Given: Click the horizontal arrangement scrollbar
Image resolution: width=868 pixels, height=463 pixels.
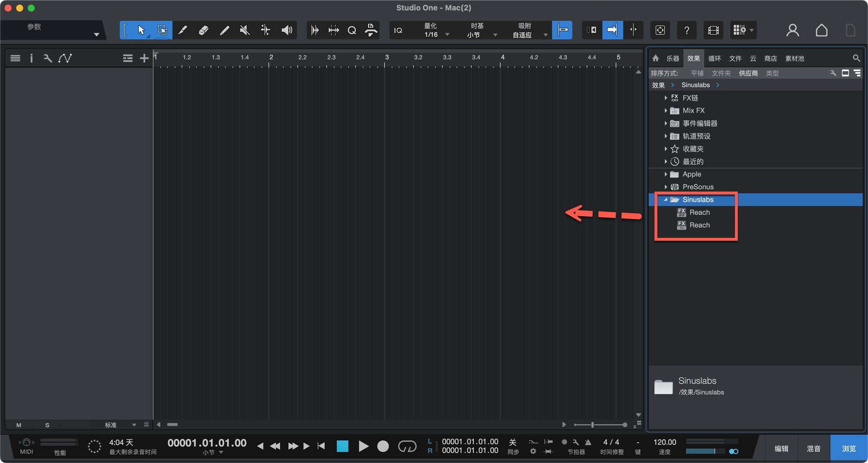Looking at the screenshot, I should click(172, 425).
